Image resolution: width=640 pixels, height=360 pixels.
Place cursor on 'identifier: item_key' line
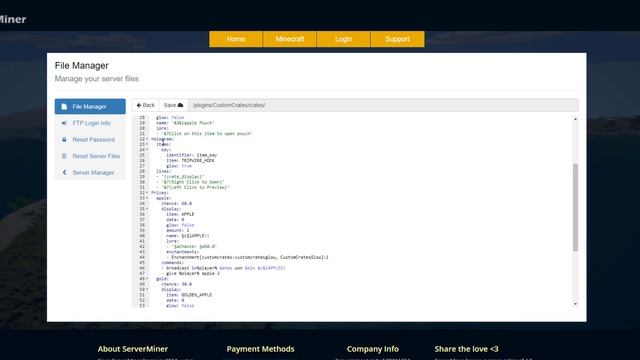point(191,155)
